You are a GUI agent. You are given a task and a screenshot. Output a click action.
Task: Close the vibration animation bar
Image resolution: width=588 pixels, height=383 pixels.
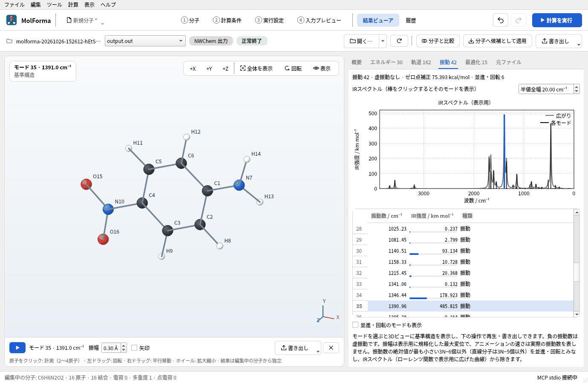[x=331, y=348]
